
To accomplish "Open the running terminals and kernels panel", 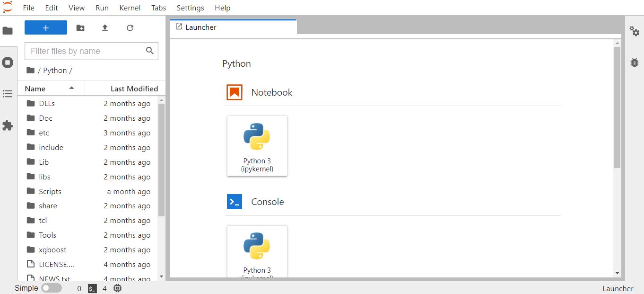I will tap(8, 62).
